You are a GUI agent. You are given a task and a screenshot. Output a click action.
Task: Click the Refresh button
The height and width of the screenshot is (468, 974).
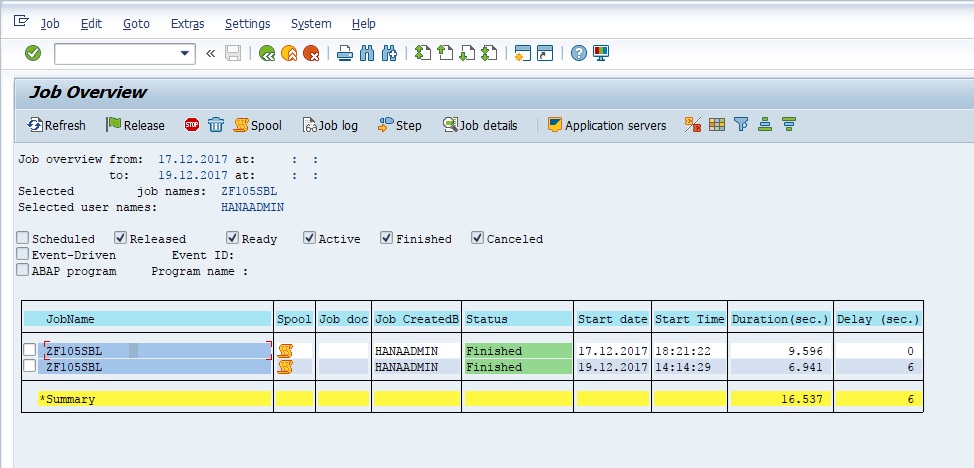57,125
